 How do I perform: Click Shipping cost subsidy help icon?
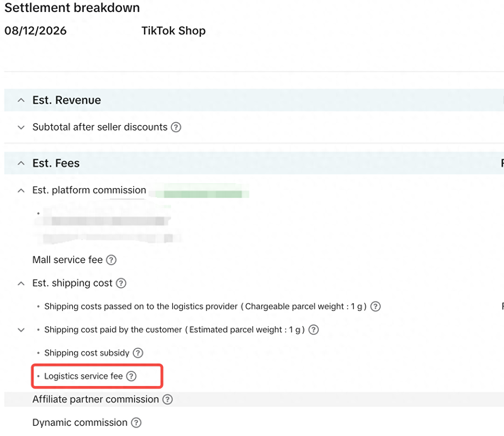click(138, 353)
